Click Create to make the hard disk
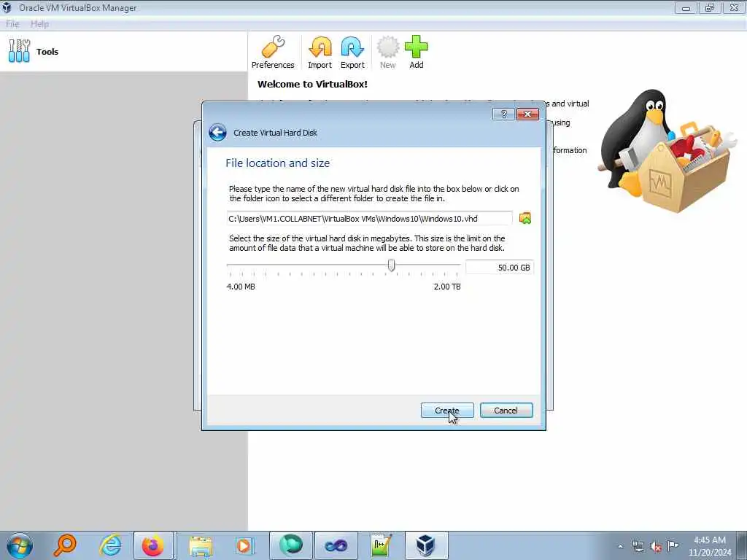Screen dimensions: 747x560 pyautogui.click(x=447, y=411)
